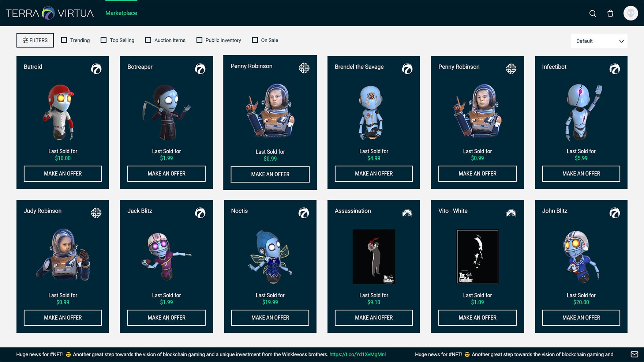Open the shopping bag cart icon
644x362 pixels.
(x=610, y=14)
